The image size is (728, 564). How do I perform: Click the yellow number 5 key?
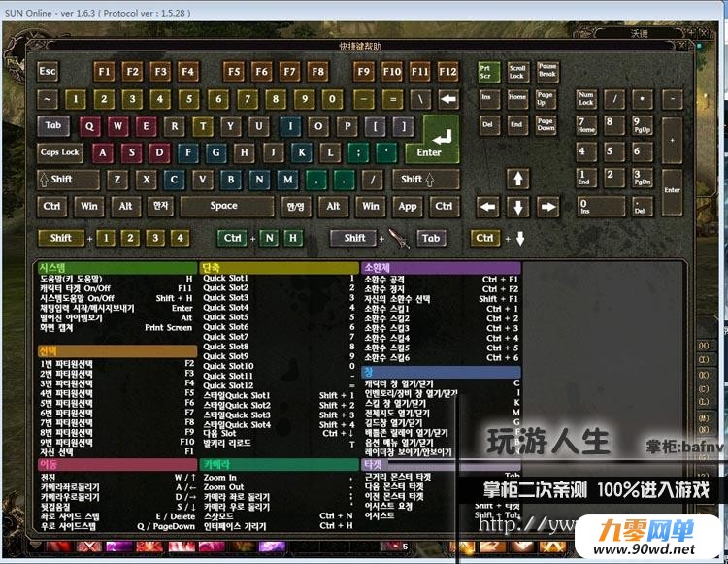tap(189, 99)
